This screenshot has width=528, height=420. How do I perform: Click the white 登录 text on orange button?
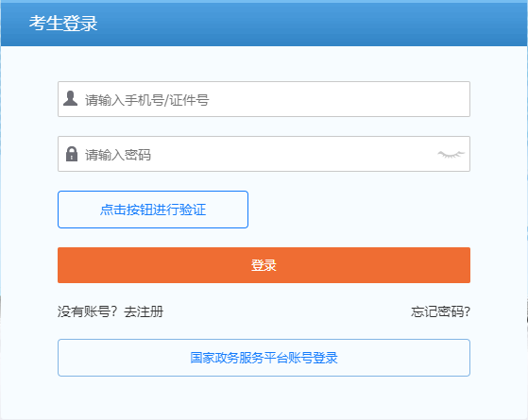(264, 265)
